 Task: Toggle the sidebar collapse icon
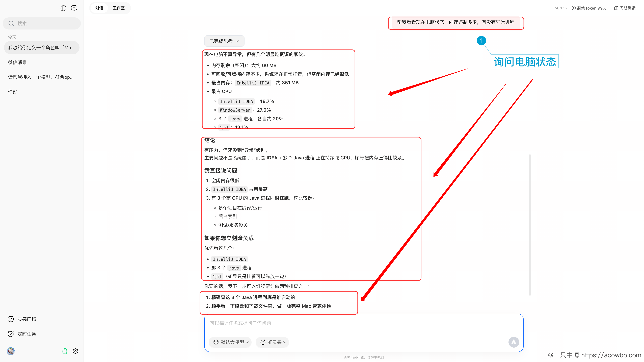point(63,8)
